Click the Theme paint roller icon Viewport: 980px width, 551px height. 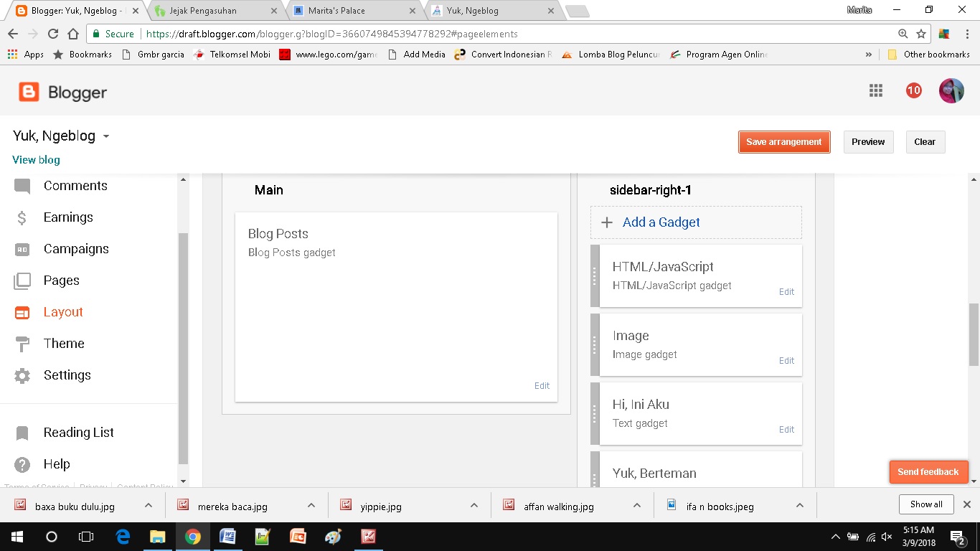point(22,344)
